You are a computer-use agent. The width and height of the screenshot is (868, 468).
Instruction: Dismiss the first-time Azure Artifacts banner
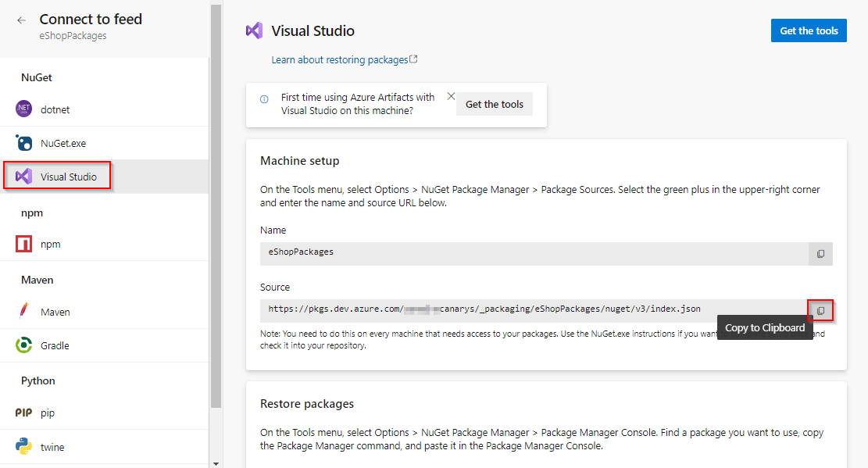451,96
